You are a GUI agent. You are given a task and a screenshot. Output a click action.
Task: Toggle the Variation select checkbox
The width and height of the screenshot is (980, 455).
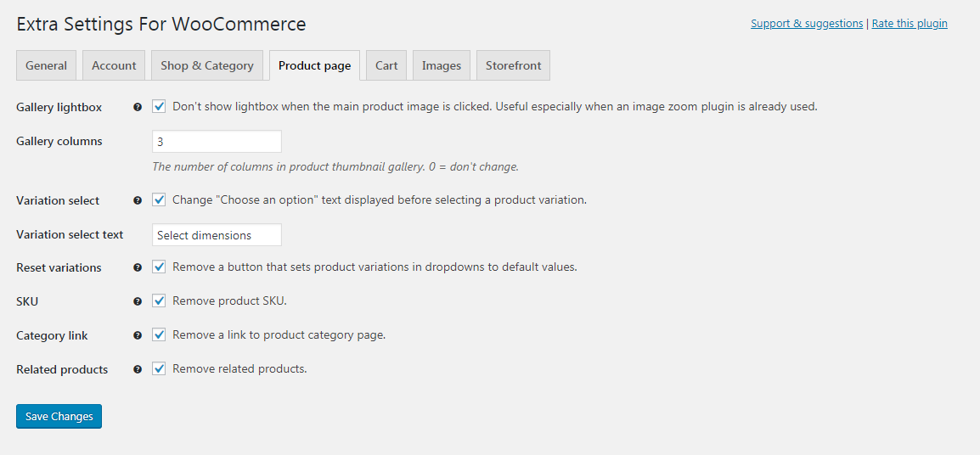click(159, 200)
